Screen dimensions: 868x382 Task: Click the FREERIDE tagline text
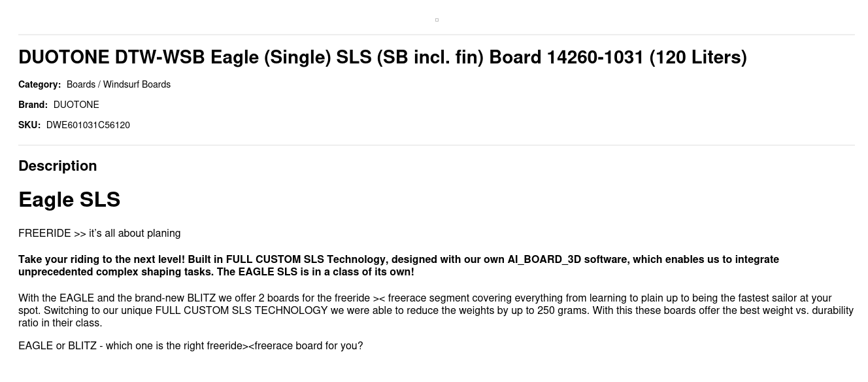[99, 234]
